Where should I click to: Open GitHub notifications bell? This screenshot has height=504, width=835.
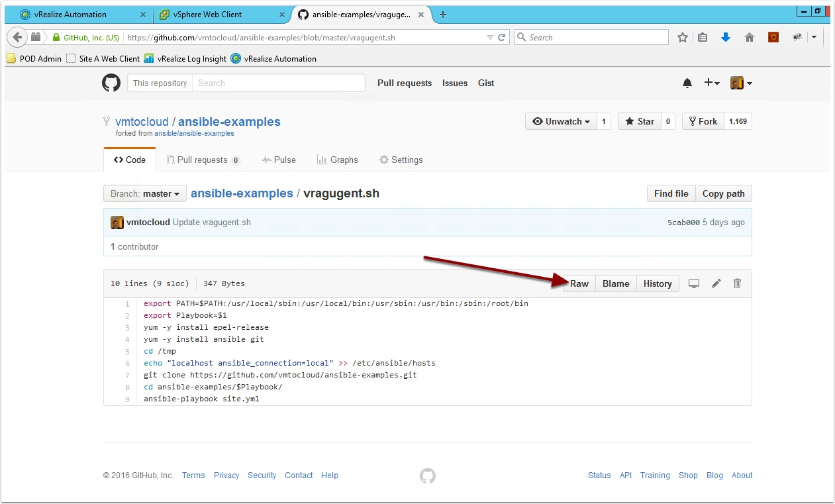[687, 83]
